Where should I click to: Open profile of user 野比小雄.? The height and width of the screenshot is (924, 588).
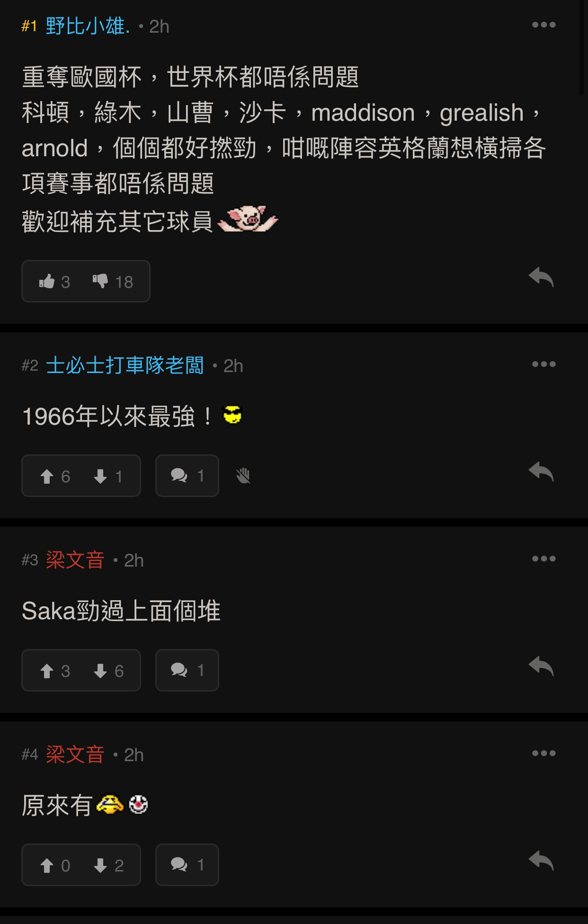[x=88, y=26]
